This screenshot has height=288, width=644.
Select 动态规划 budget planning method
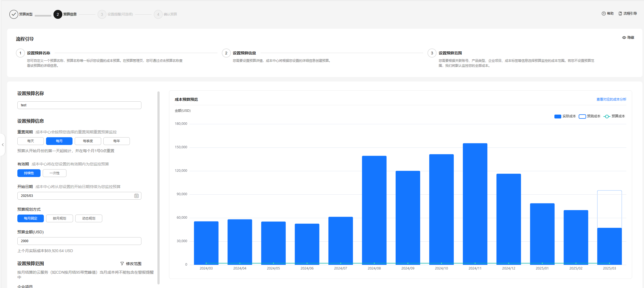[89, 218]
